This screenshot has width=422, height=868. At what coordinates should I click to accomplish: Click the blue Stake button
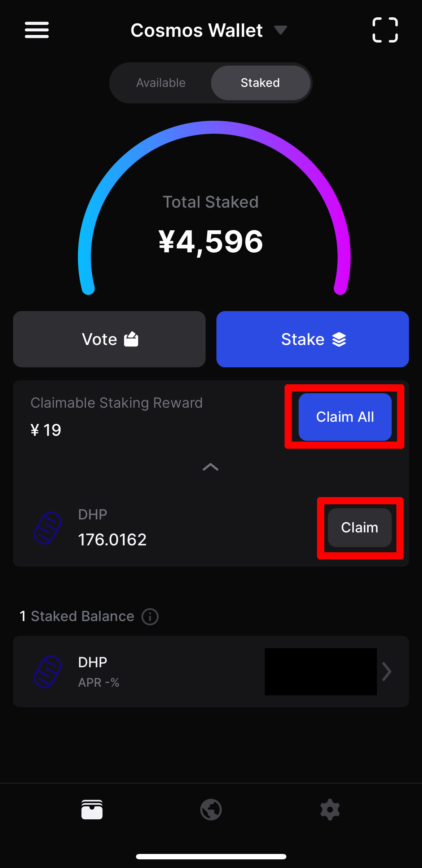coord(313,339)
